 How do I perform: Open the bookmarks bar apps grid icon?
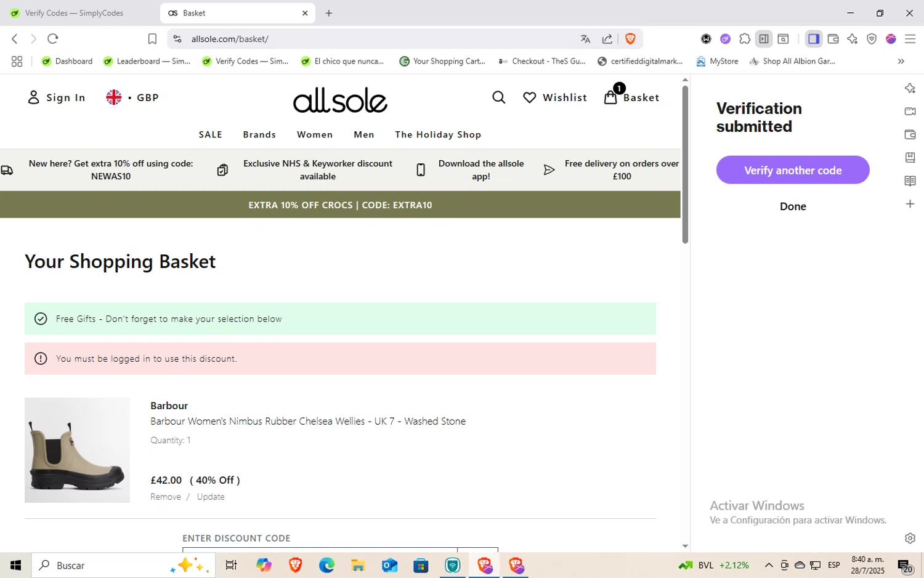[17, 61]
